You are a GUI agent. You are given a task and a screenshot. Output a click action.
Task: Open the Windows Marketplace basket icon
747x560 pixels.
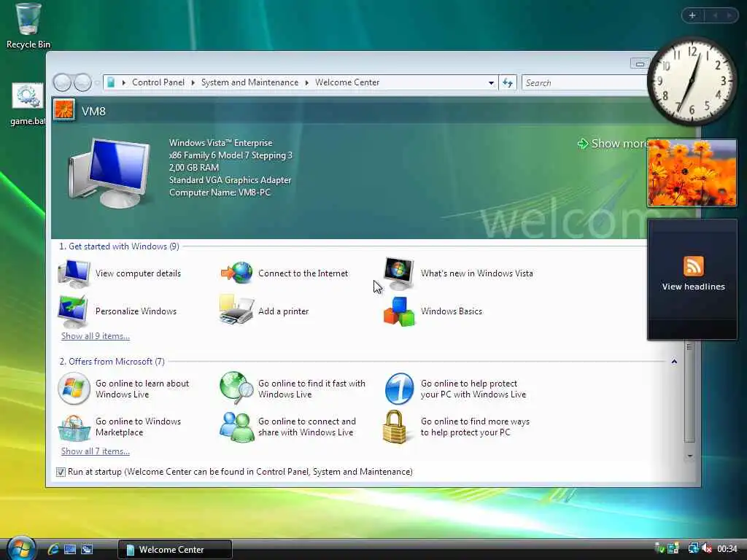pyautogui.click(x=74, y=427)
